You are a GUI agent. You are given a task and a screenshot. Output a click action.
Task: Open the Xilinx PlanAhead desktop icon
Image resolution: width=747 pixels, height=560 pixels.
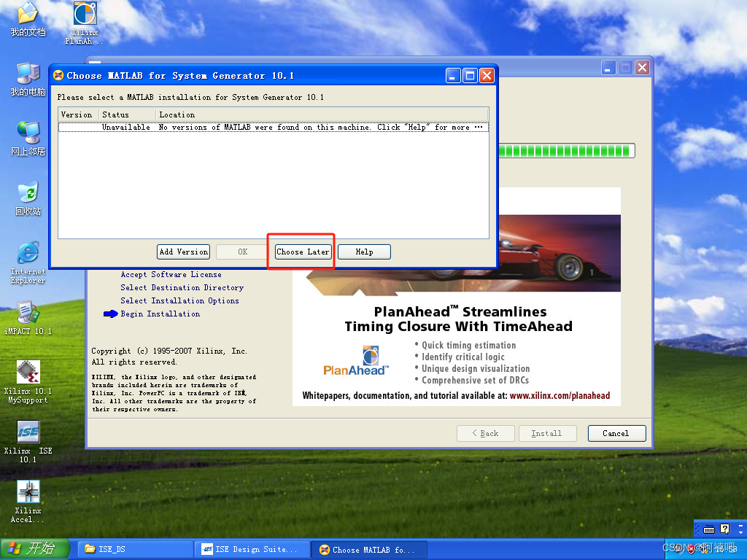pyautogui.click(x=85, y=23)
